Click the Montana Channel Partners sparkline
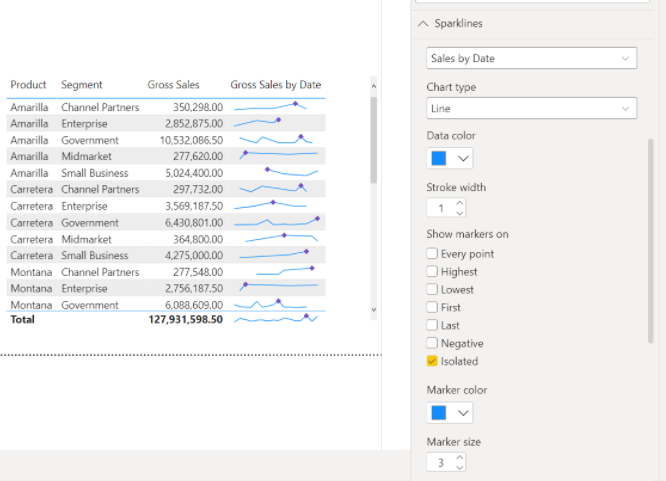The width and height of the screenshot is (666, 481). pyautogui.click(x=285, y=271)
